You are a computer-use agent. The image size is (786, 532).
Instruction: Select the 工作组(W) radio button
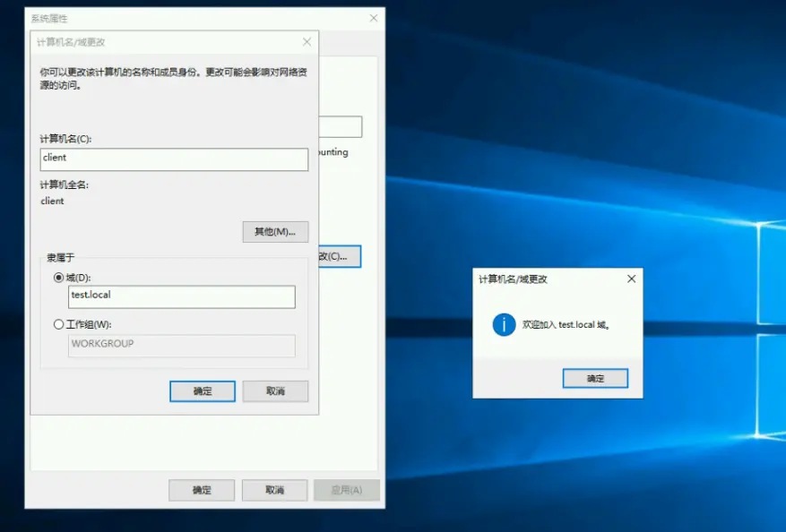pos(59,324)
